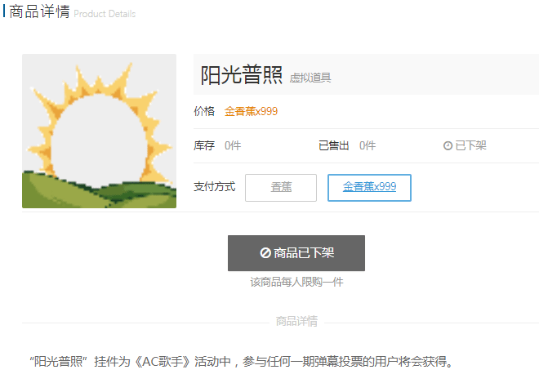Click the 库存 0件 stock value
Viewport: 539px width, 392px height.
tap(233, 146)
